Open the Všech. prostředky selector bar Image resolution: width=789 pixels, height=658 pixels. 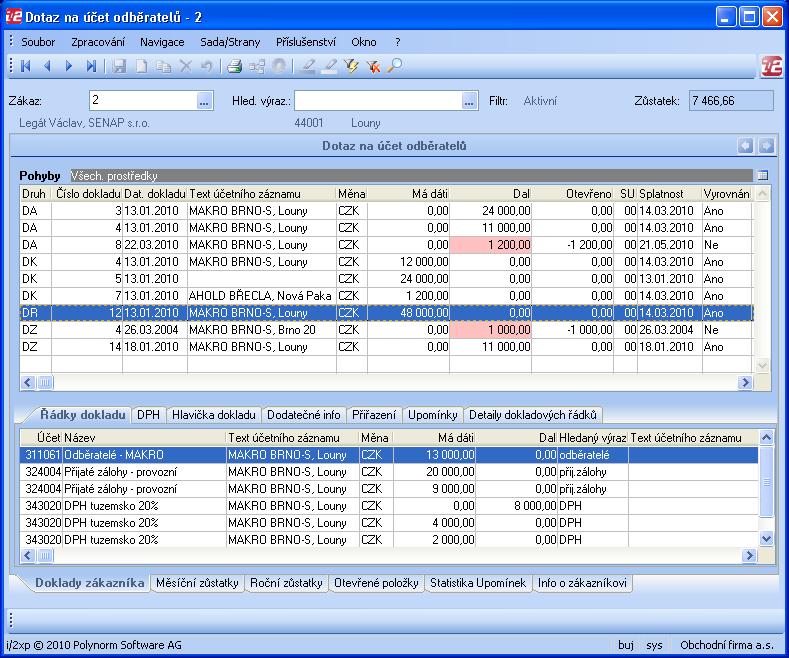(411, 176)
